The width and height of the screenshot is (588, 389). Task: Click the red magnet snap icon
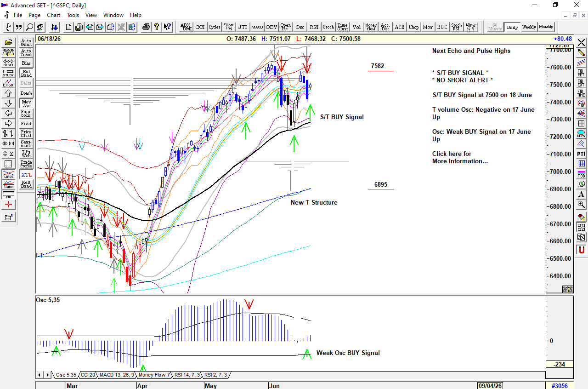coord(582,250)
